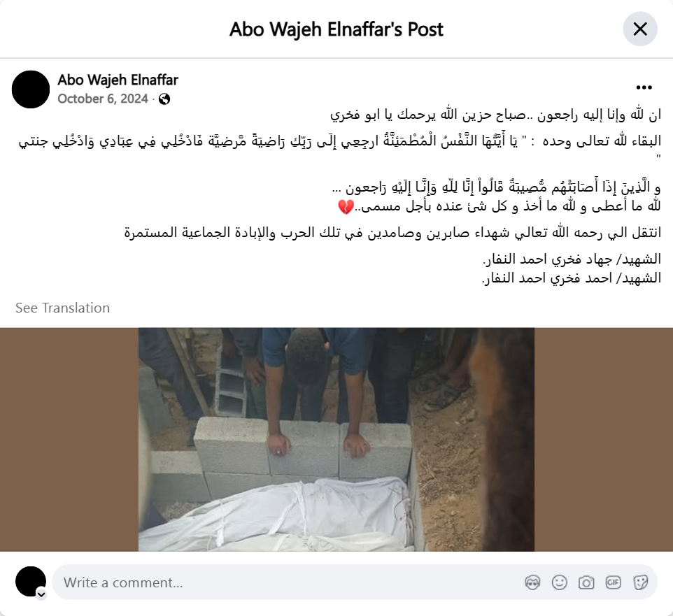Click See Translation link
The width and height of the screenshot is (673, 616).
[63, 308]
